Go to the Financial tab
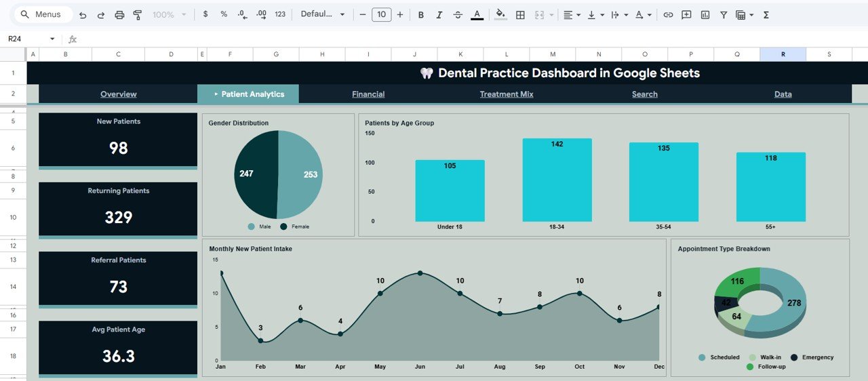This screenshot has height=381, width=868. click(x=368, y=94)
